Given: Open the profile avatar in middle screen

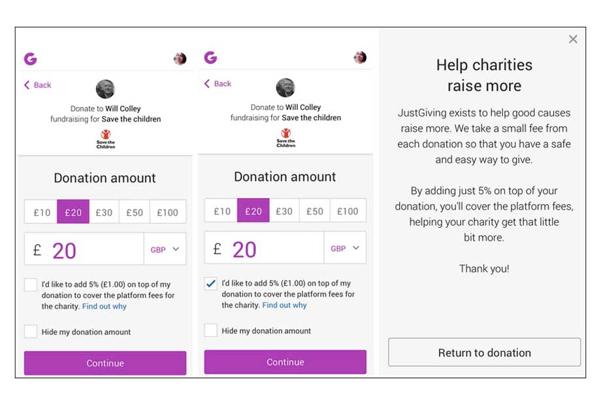Looking at the screenshot, I should [x=360, y=57].
